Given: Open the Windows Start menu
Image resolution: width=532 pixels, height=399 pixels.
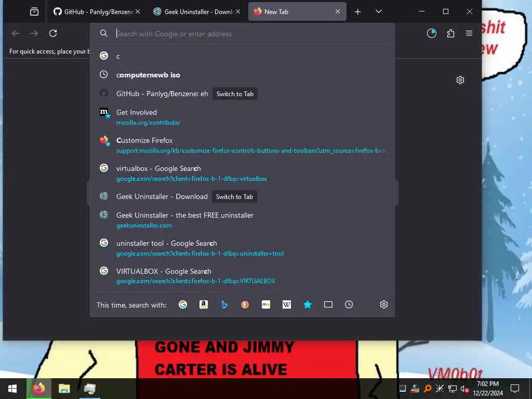Looking at the screenshot, I should coord(12,389).
